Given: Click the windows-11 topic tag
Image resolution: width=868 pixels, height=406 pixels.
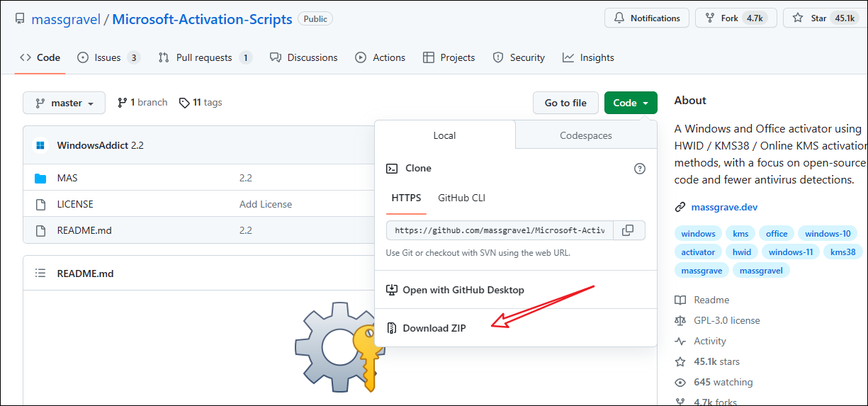Looking at the screenshot, I should coord(791,252).
